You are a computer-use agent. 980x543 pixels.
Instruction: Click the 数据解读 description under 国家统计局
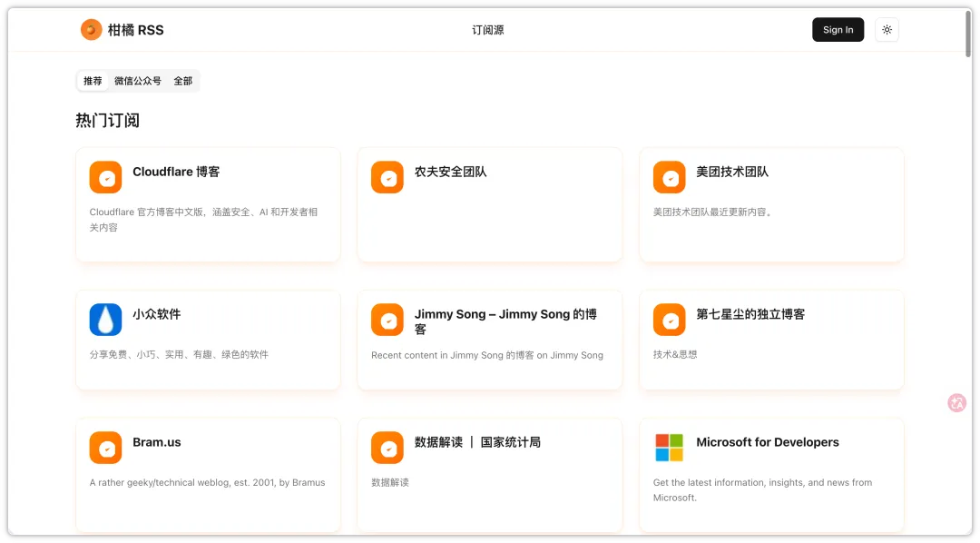point(390,483)
